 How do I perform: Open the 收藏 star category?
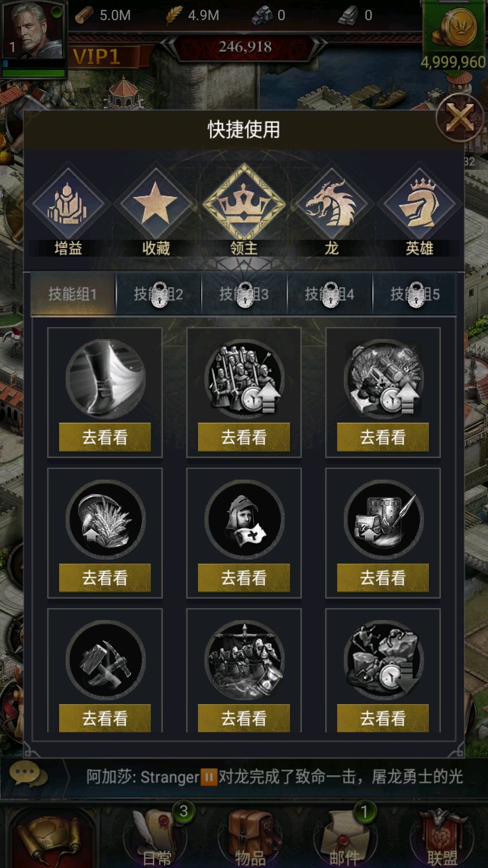point(156,205)
